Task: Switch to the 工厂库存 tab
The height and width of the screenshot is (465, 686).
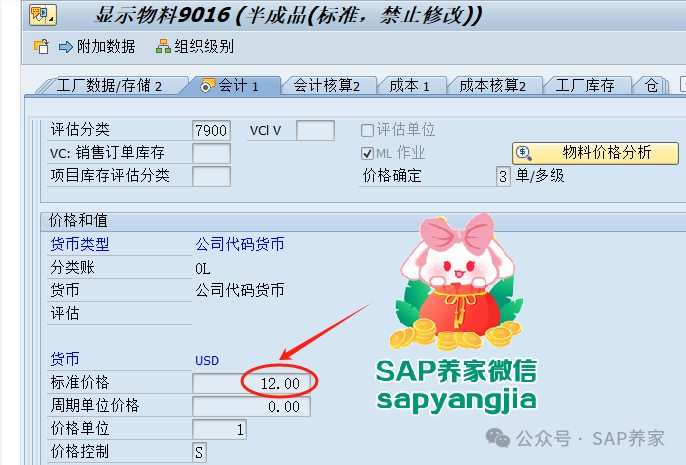Action: 585,86
